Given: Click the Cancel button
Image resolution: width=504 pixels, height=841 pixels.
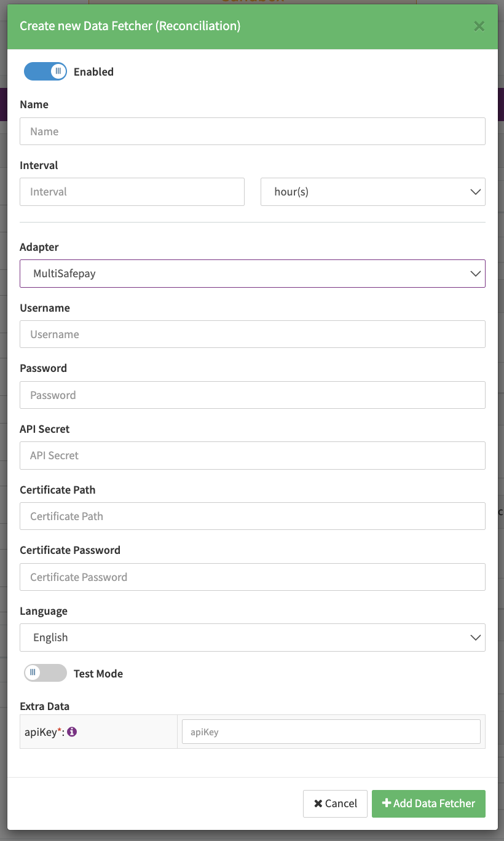Looking at the screenshot, I should 335,803.
